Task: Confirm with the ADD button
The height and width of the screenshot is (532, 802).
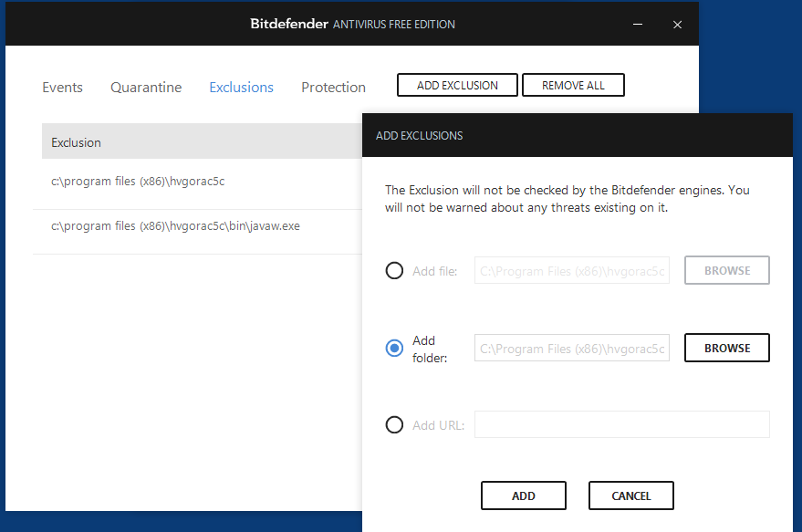Action: click(x=523, y=495)
